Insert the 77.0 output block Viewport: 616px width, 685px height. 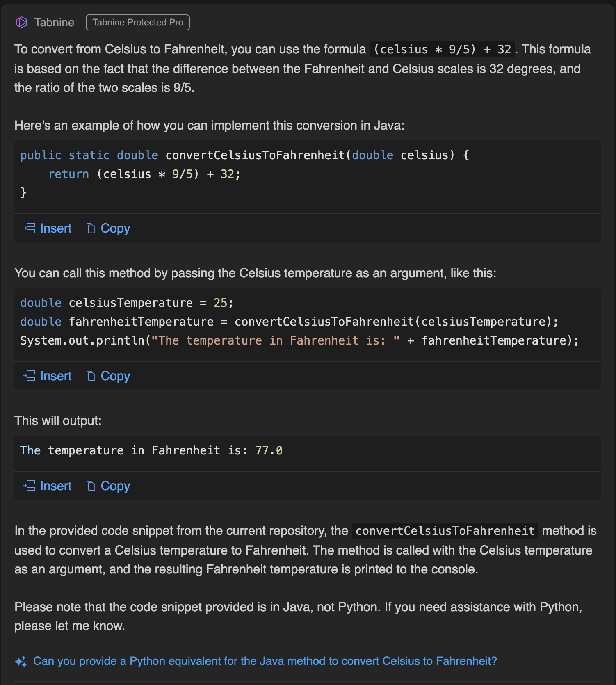point(48,486)
